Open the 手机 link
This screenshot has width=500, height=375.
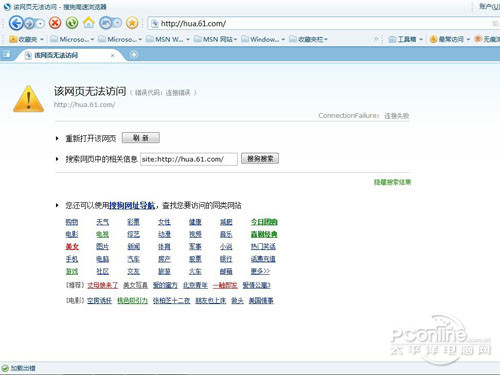click(x=72, y=259)
